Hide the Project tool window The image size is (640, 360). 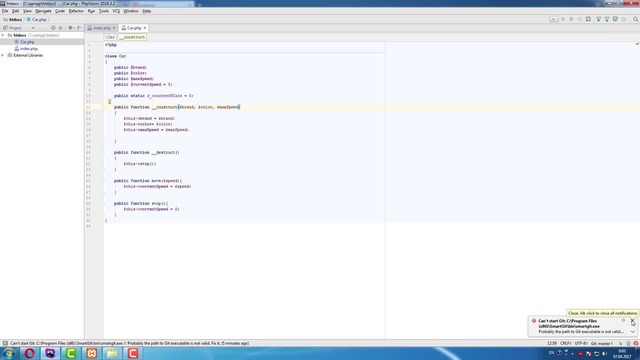coord(79,28)
